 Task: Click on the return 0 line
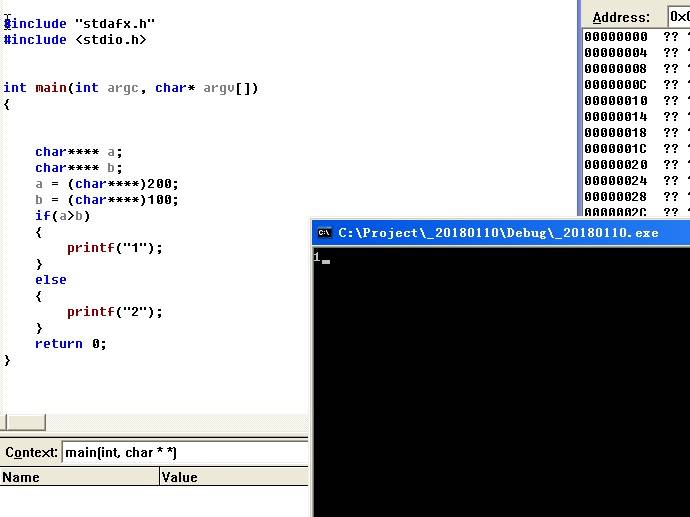(x=70, y=344)
